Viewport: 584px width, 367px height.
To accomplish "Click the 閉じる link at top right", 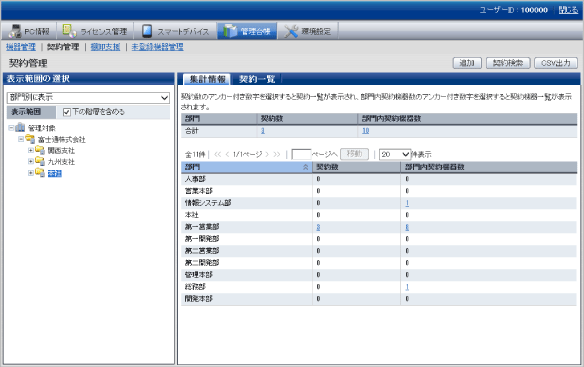I will pos(568,10).
